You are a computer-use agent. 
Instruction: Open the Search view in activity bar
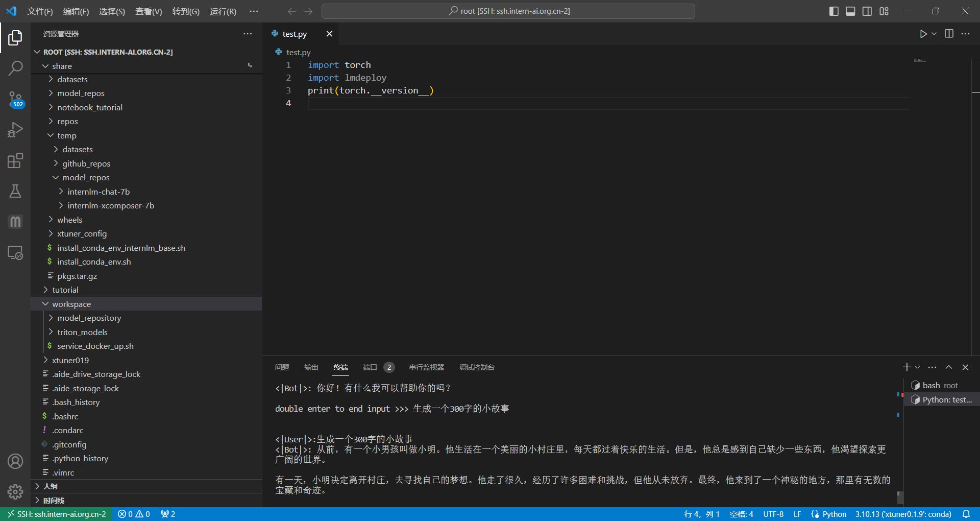[15, 68]
